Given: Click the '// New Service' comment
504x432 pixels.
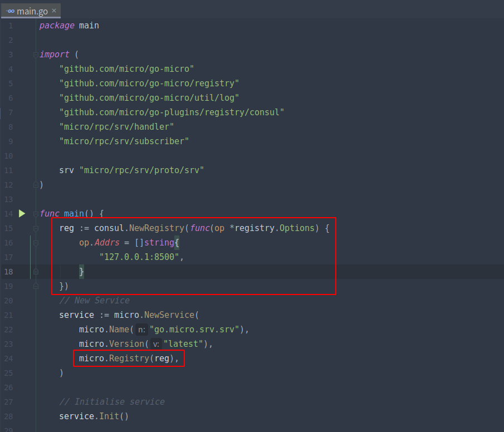Looking at the screenshot, I should tap(95, 300).
